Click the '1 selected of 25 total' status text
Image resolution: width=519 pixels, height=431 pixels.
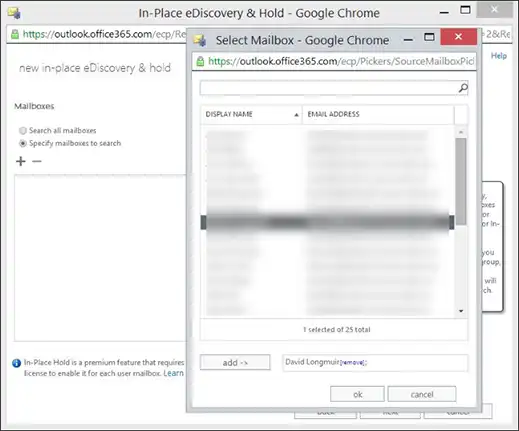[x=336, y=330]
